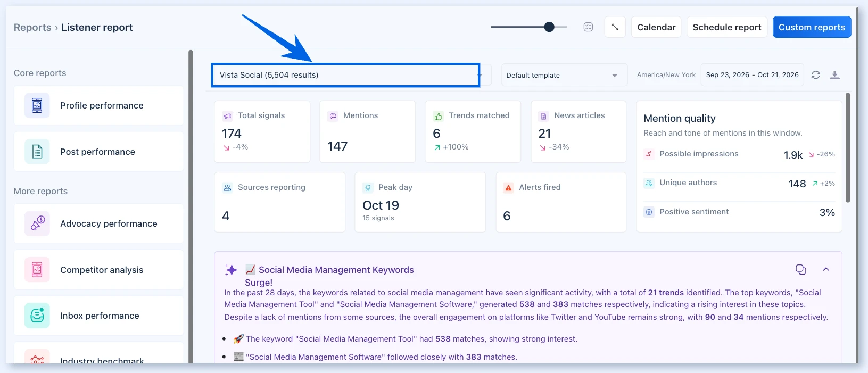Open the Vista Social listener dropdown
The image size is (868, 373).
pos(346,75)
